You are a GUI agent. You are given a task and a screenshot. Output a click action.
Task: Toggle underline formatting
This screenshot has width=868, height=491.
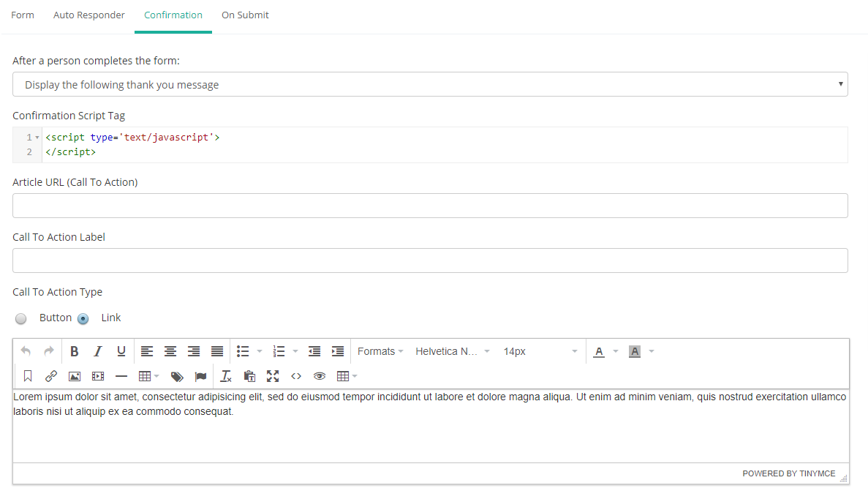pos(121,351)
